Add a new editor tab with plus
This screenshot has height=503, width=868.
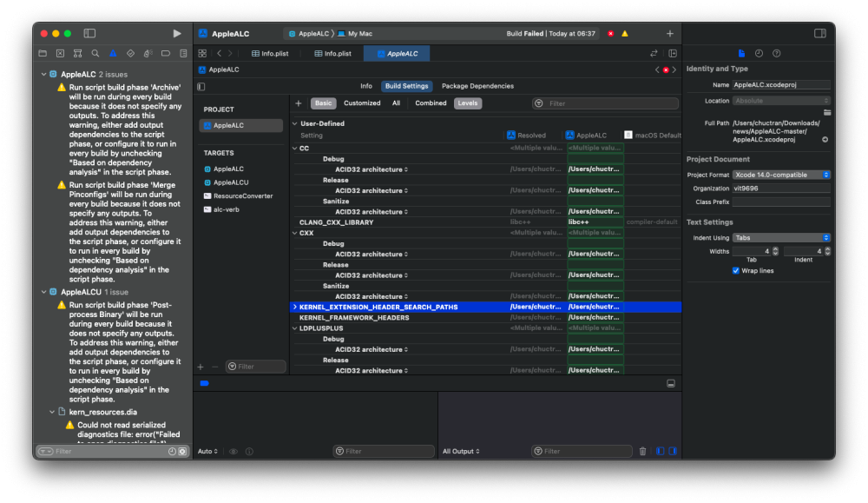click(x=670, y=34)
